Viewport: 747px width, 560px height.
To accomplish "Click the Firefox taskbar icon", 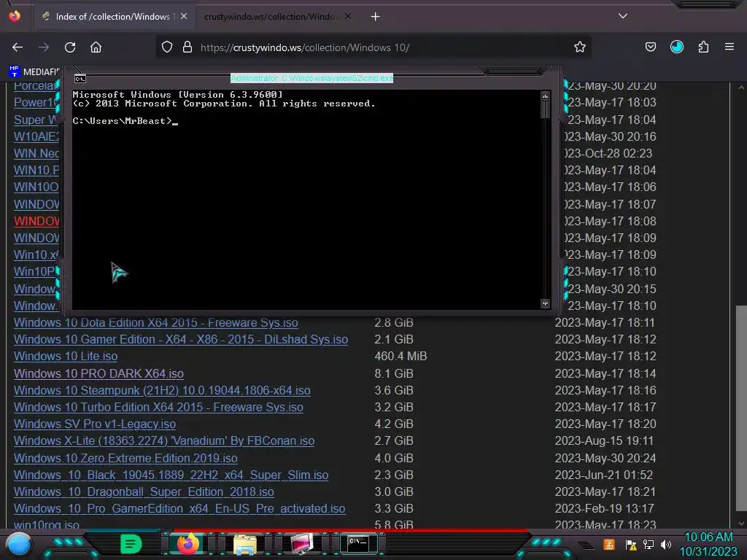I will pos(187,544).
